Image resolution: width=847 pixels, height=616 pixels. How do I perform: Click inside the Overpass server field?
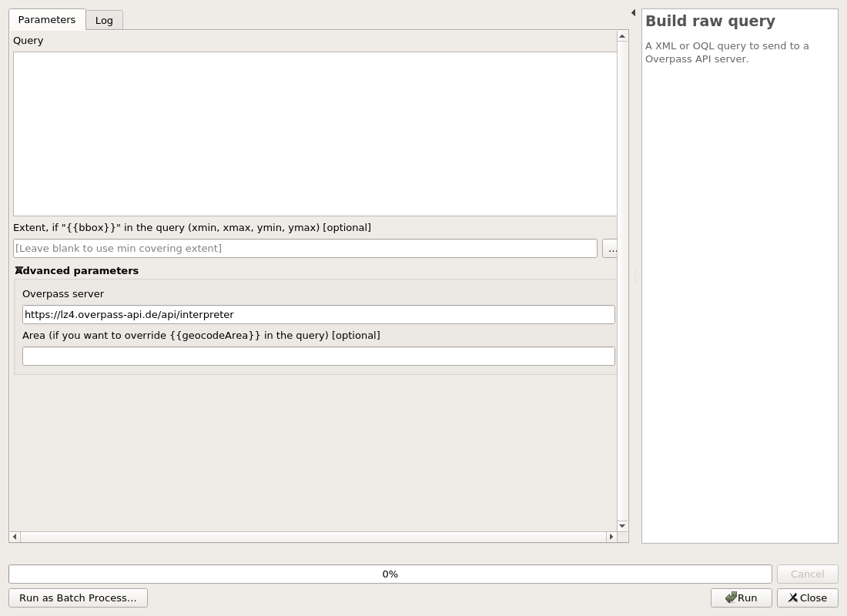point(319,314)
